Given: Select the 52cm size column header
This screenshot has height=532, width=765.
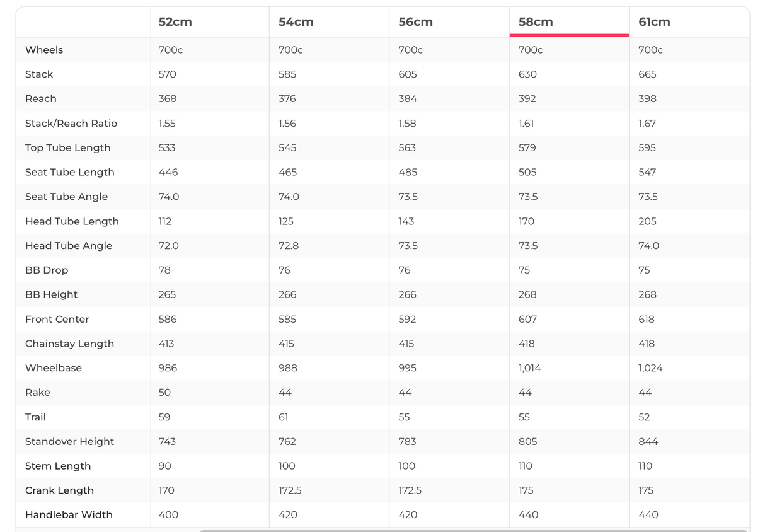Looking at the screenshot, I should (x=175, y=22).
